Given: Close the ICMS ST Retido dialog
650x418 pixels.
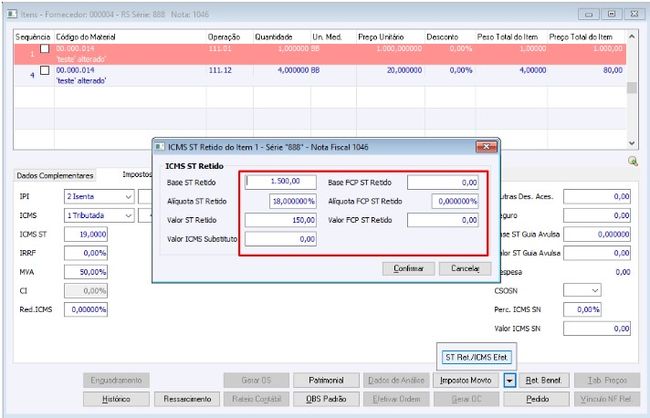Looking at the screenshot, I should click(486, 147).
